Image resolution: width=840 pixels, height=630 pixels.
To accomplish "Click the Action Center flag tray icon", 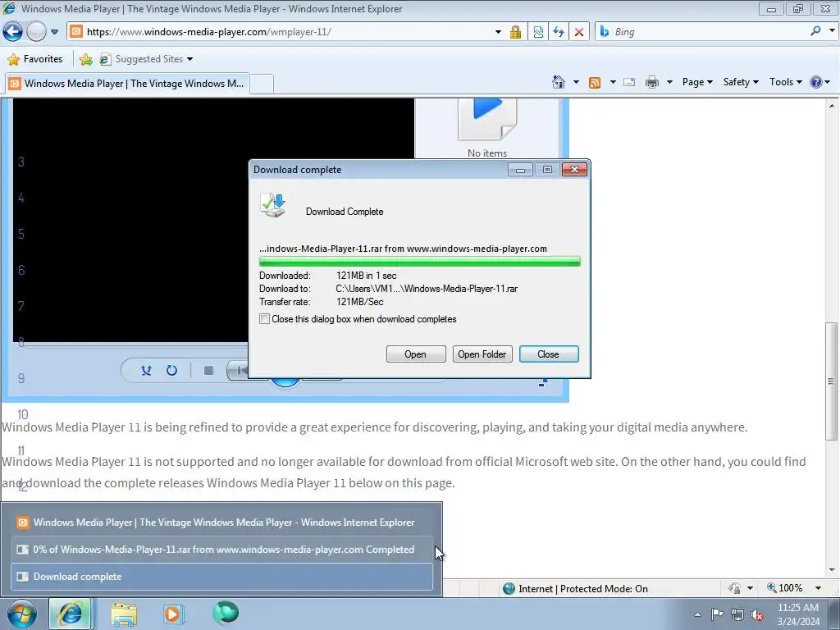I will click(717, 614).
